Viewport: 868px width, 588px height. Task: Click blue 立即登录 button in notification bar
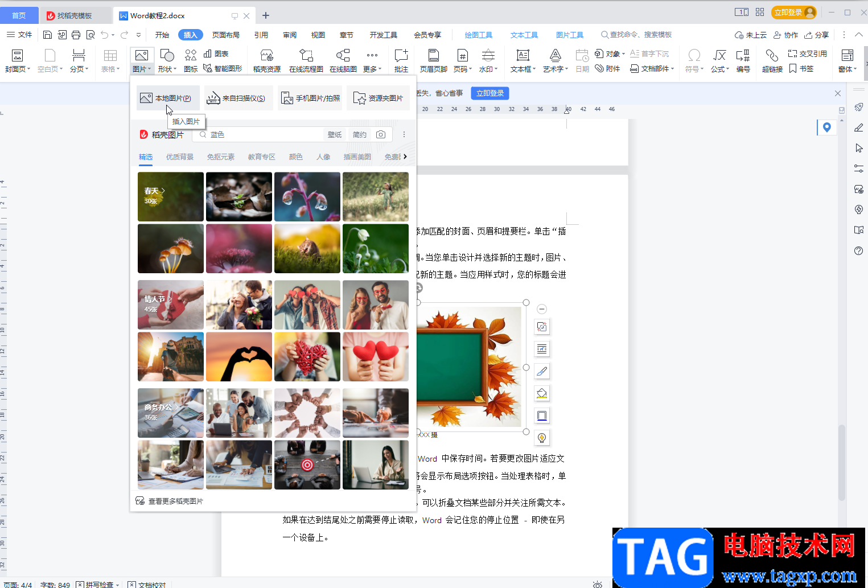click(x=490, y=93)
